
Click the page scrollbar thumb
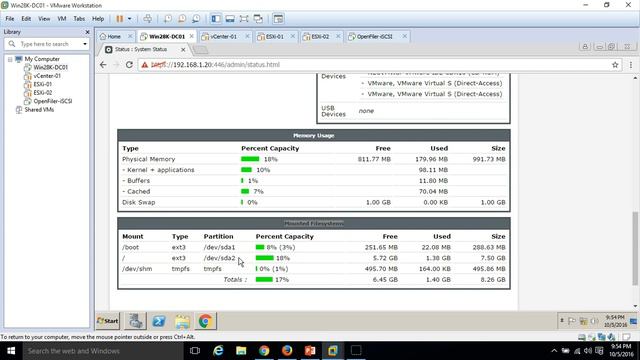(x=635, y=248)
